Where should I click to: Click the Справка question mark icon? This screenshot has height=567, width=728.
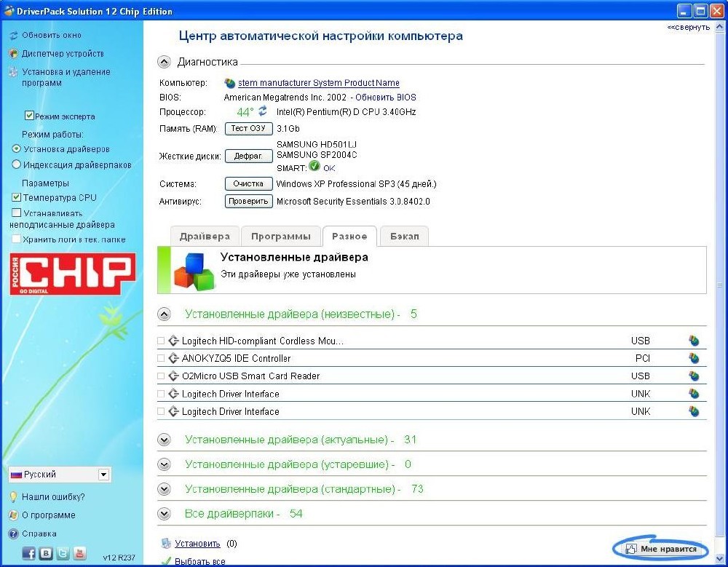(x=13, y=534)
